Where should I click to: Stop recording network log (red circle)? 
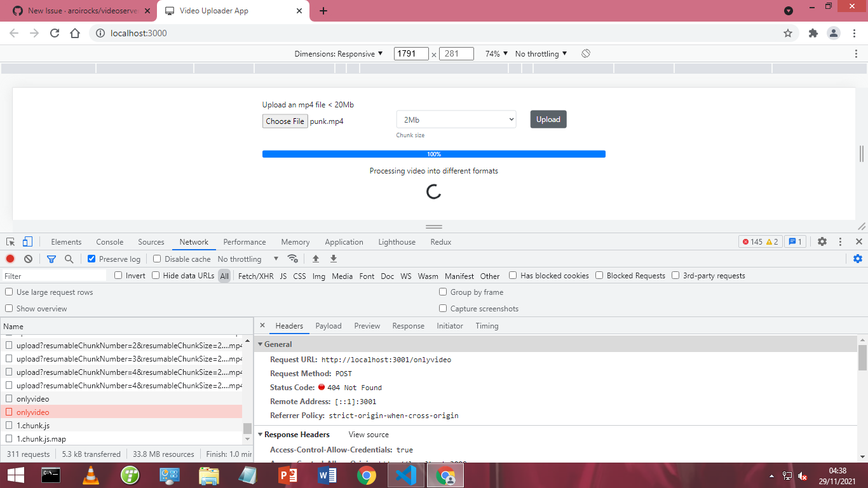pyautogui.click(x=10, y=259)
